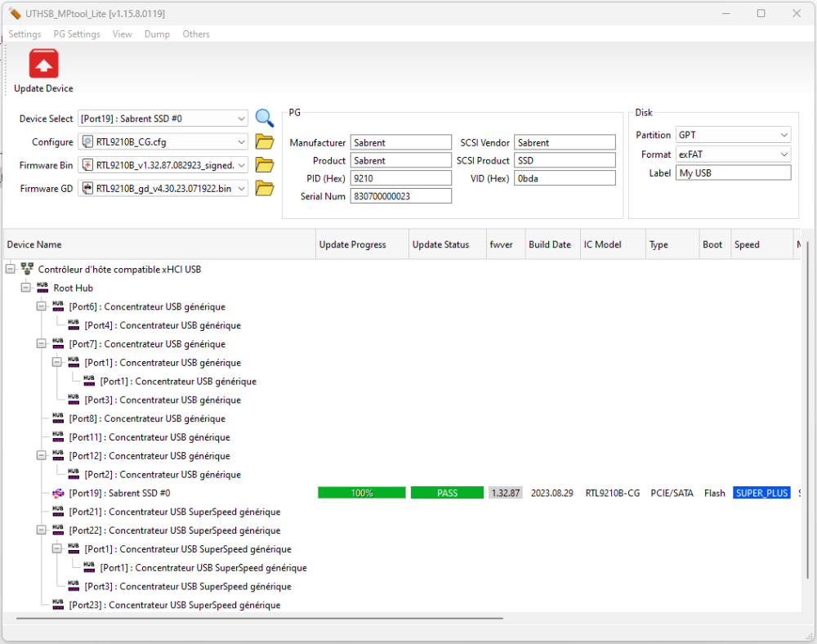This screenshot has width=817, height=644.
Task: Expand the Format exFAT dropdown
Action: tap(784, 154)
